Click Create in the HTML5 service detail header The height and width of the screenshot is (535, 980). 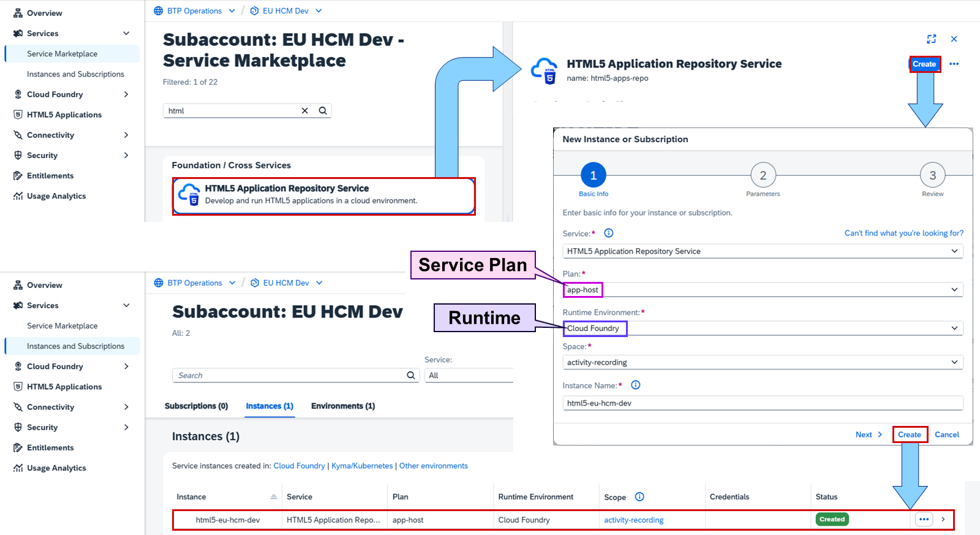924,64
